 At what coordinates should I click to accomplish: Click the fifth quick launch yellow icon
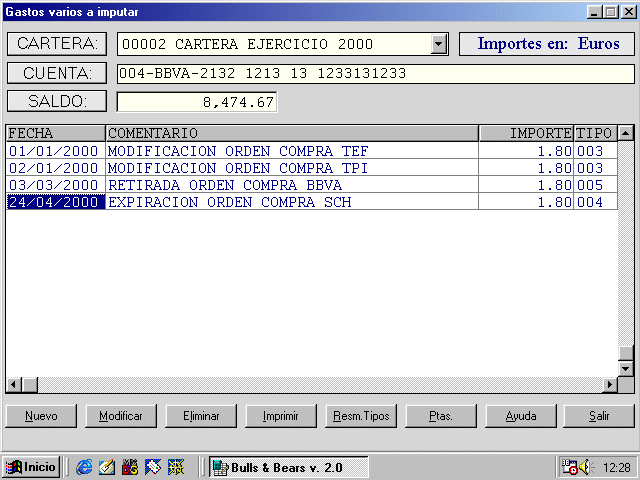(x=176, y=467)
